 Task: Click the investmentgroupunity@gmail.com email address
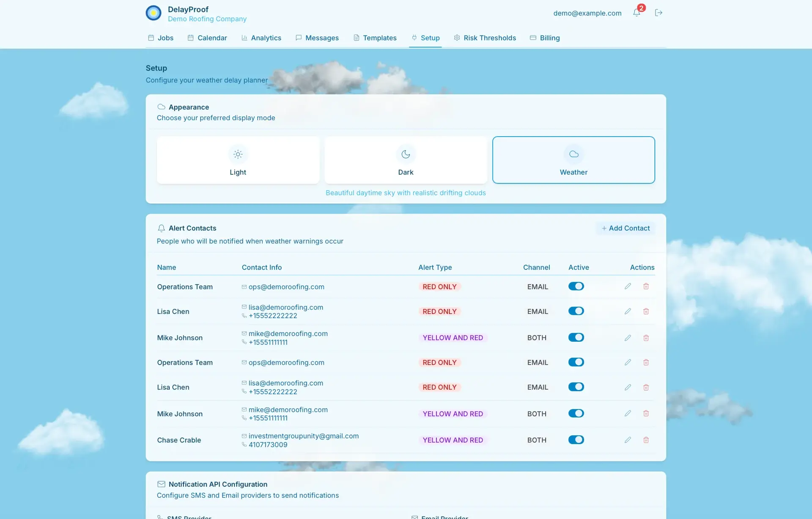coord(304,436)
